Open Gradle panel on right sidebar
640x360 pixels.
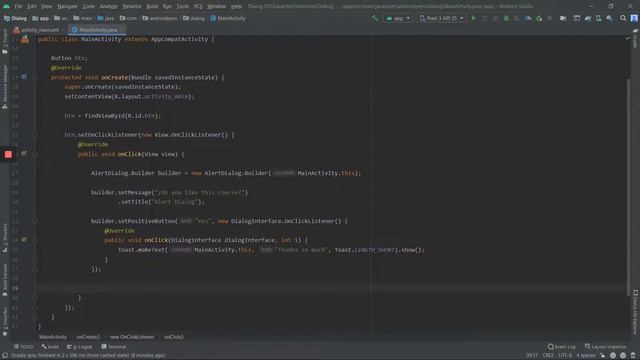coord(635,38)
